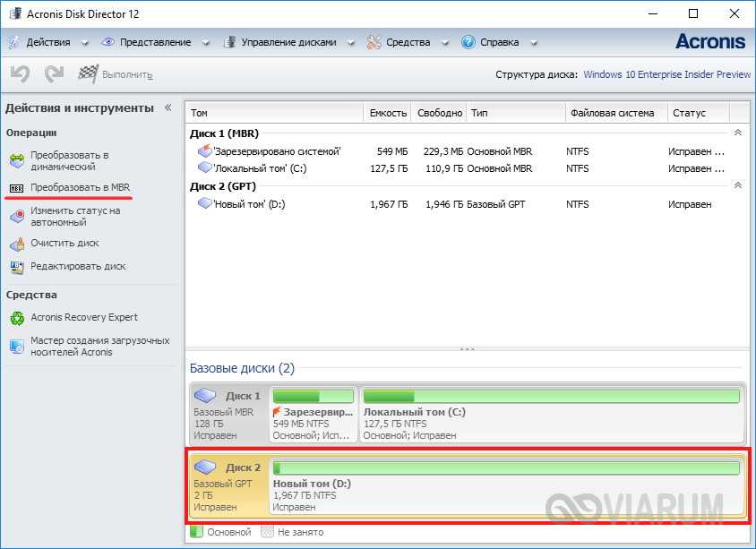Image resolution: width=756 pixels, height=549 pixels.
Task: Choose Изменить статус на автономный
Action: click(x=74, y=217)
